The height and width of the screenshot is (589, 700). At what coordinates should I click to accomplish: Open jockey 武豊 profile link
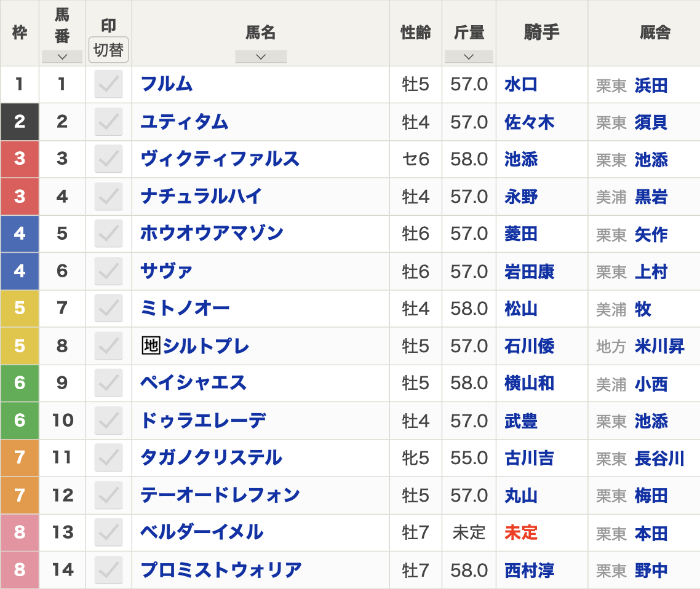[521, 421]
